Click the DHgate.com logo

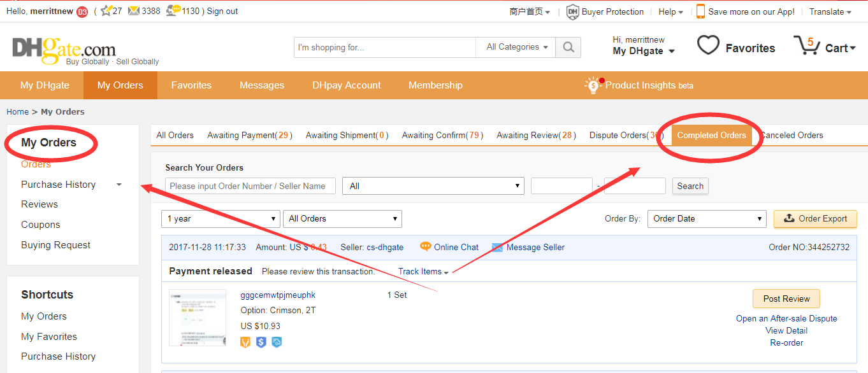(x=64, y=50)
